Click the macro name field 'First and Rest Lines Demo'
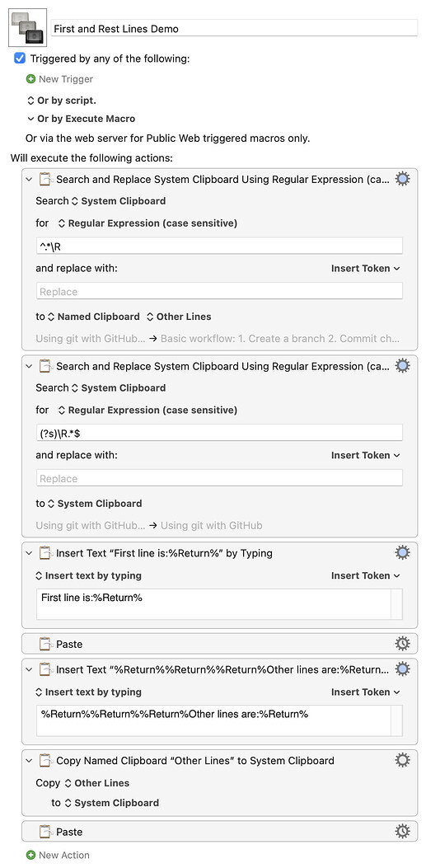This screenshot has height=868, width=426. (234, 29)
